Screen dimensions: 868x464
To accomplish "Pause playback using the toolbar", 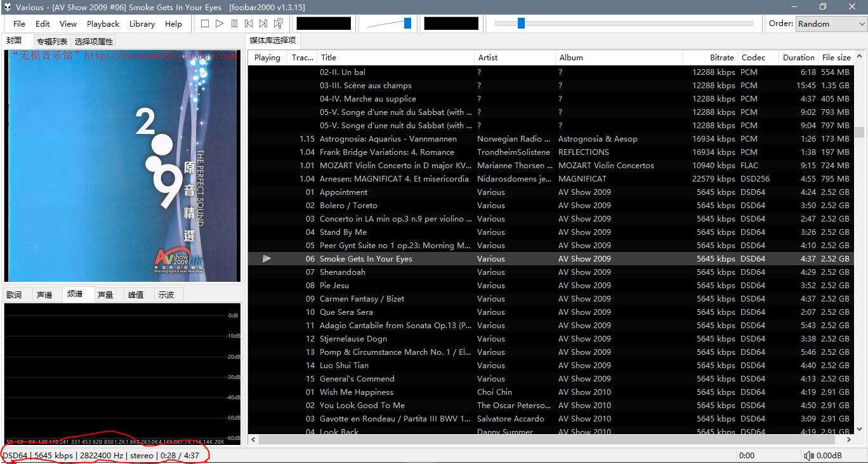I will coord(234,23).
